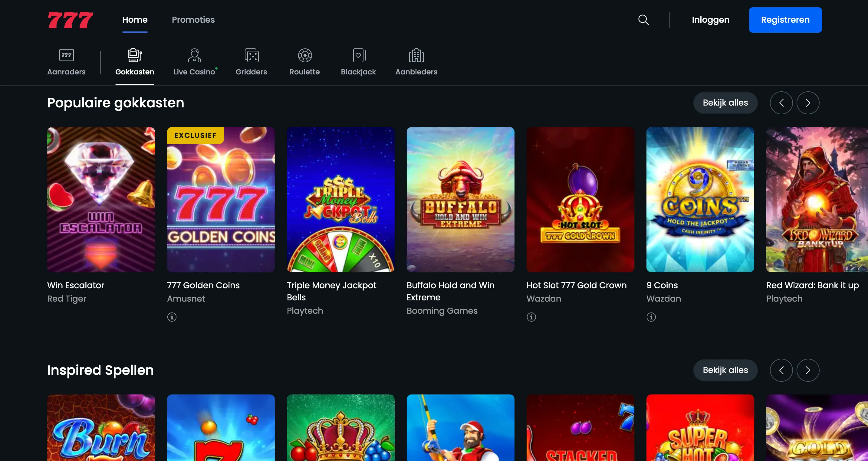Click the Amusnet provider name

[x=186, y=299]
